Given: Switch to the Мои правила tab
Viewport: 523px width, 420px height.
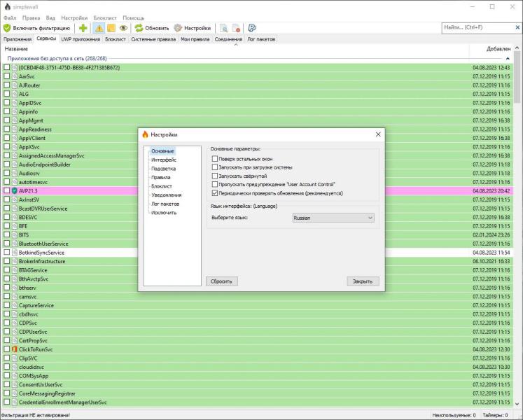Looking at the screenshot, I should tap(195, 39).
